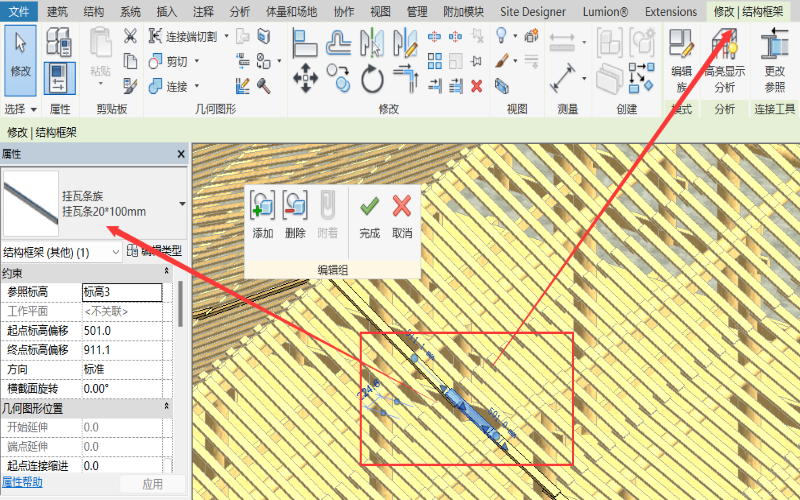Open the 连接 dropdown arrow
Screen dimensions: 800x500
[x=196, y=86]
